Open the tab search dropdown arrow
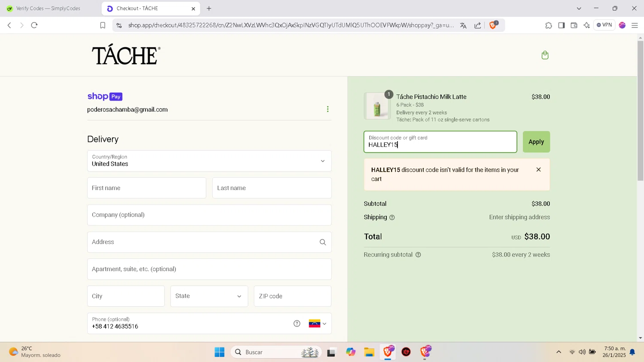Image resolution: width=644 pixels, height=362 pixels. (x=579, y=9)
